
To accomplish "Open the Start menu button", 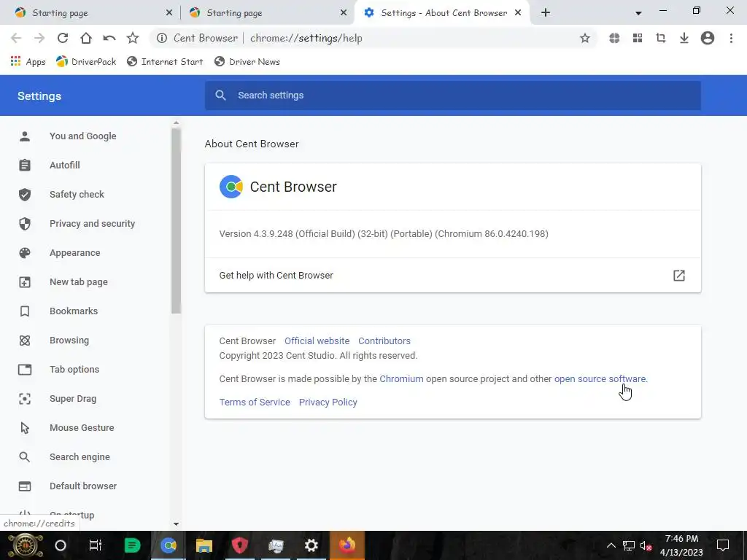I will pyautogui.click(x=26, y=545).
